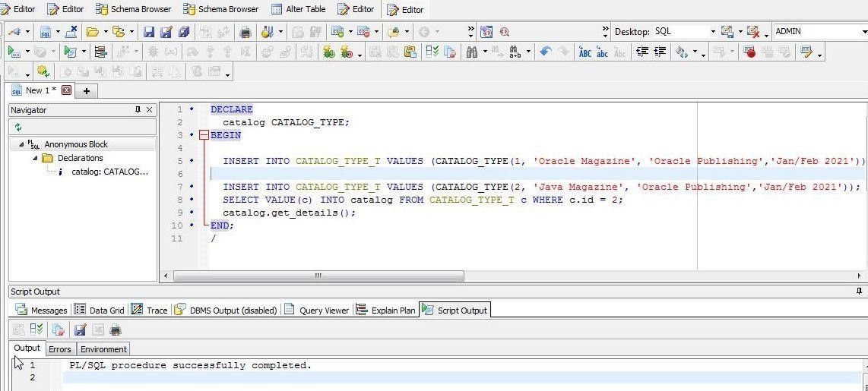
Task: Convert selection to uppercase ABC
Action: 585,52
